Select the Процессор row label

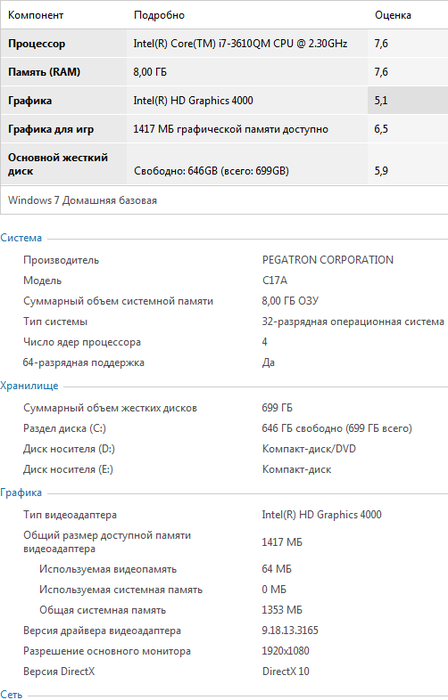[37, 44]
